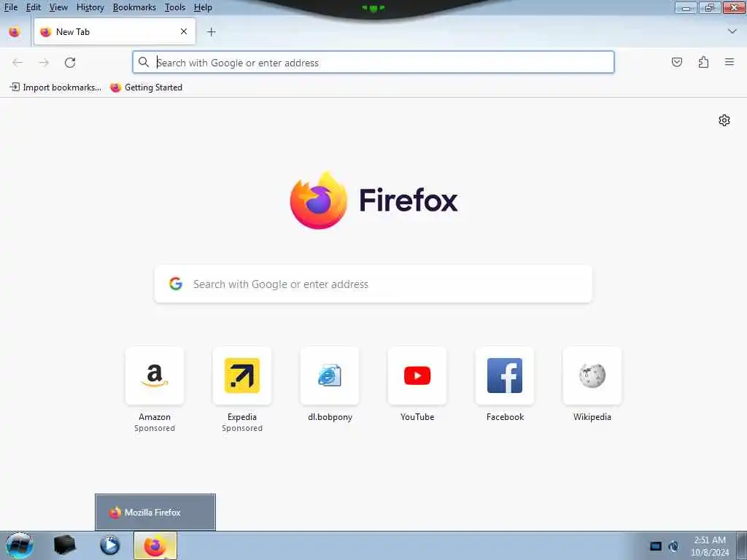Open a new tab with plus button
The width and height of the screenshot is (747, 560).
[211, 32]
